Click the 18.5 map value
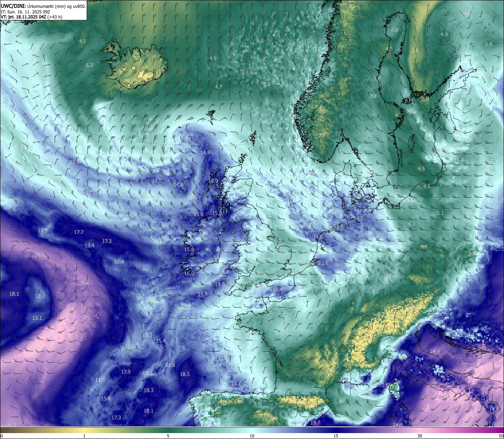This screenshot has width=504, height=439. coord(185,374)
